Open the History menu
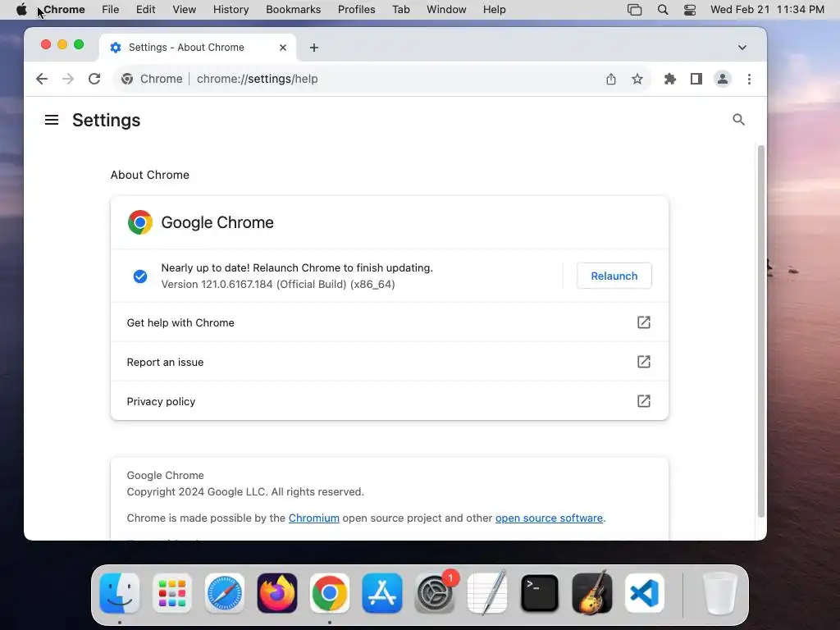This screenshot has height=630, width=840. 231,10
